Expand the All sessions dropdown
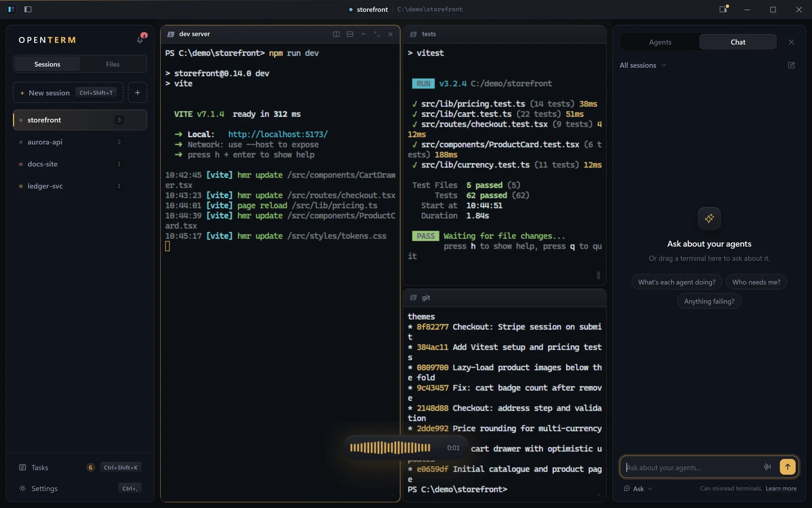812x508 pixels. tap(642, 65)
